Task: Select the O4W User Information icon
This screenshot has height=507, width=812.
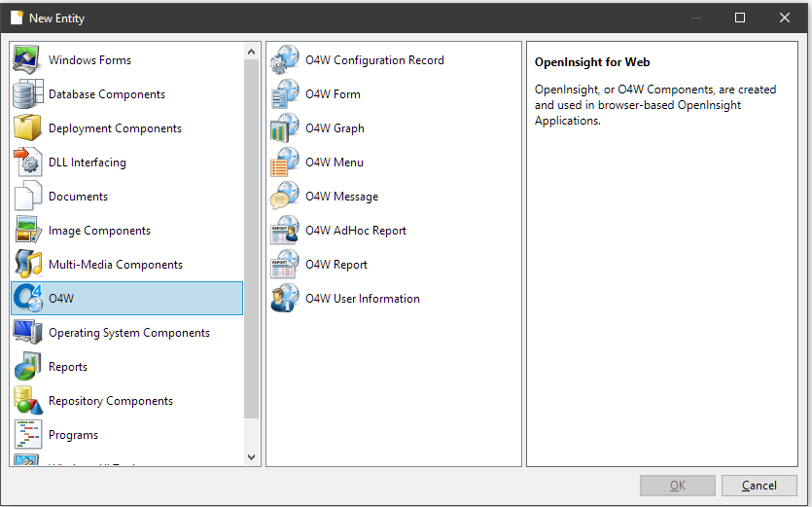Action: [285, 298]
